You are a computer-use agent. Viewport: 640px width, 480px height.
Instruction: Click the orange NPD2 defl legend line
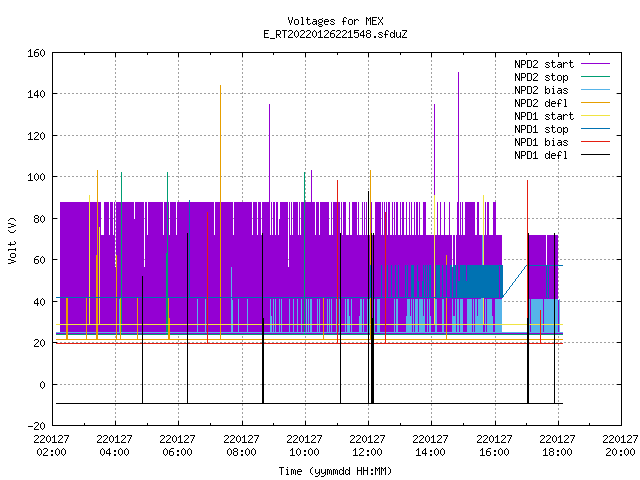coord(596,103)
